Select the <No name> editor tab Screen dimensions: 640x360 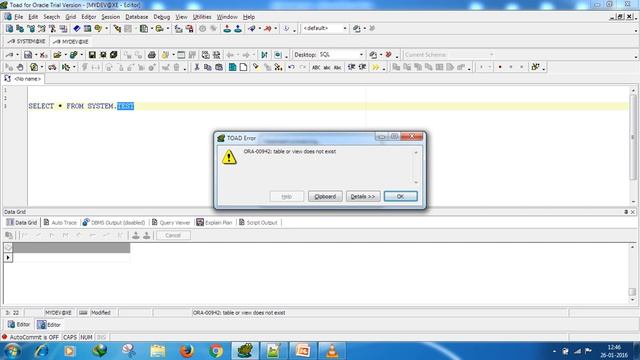[23, 79]
